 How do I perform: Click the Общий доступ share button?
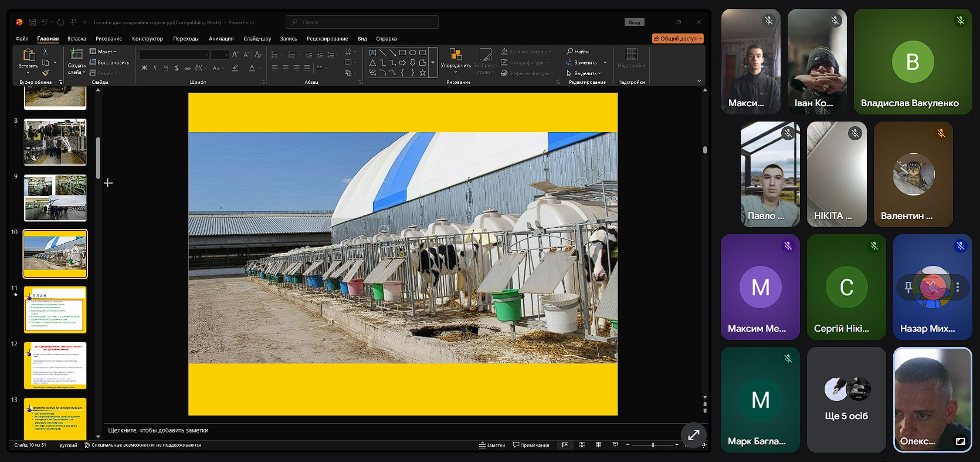(x=677, y=39)
